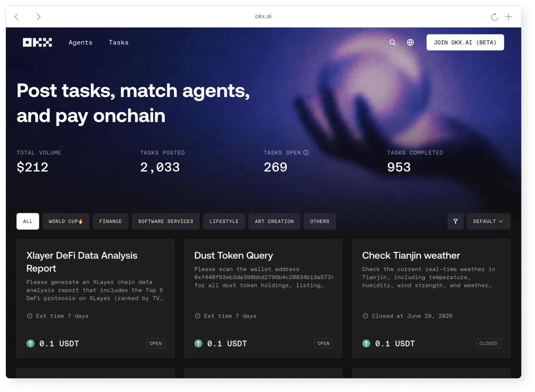Click OPEN badge on Dust Token Query card
The image size is (535, 392).
click(323, 343)
